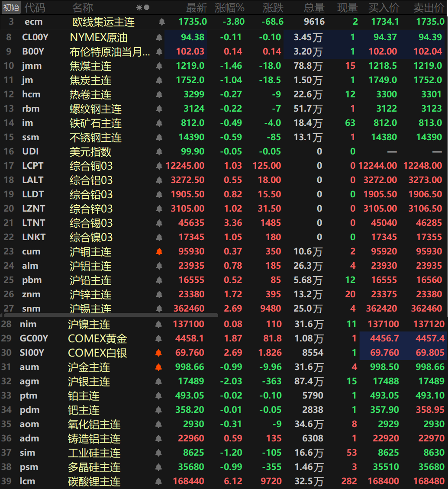The width and height of the screenshot is (448, 489).
Task: Set alert bell for 碳酸锂主连
Action: pos(158,481)
